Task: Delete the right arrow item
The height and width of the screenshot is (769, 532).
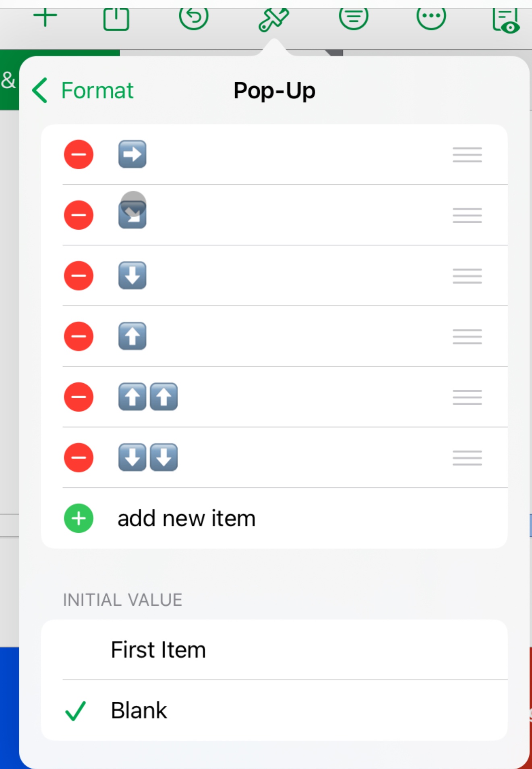Action: coord(79,154)
